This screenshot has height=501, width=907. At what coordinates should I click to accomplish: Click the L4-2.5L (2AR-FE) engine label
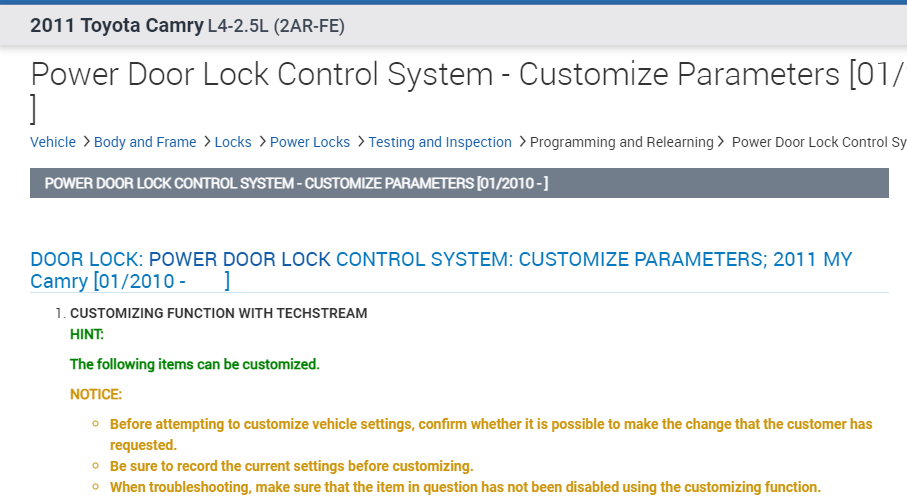276,26
